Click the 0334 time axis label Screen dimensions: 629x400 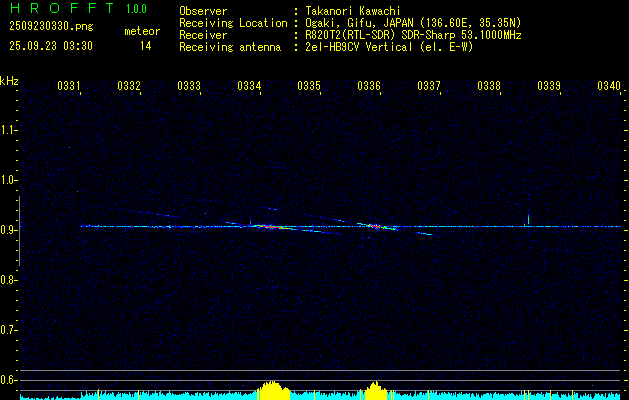(249, 85)
